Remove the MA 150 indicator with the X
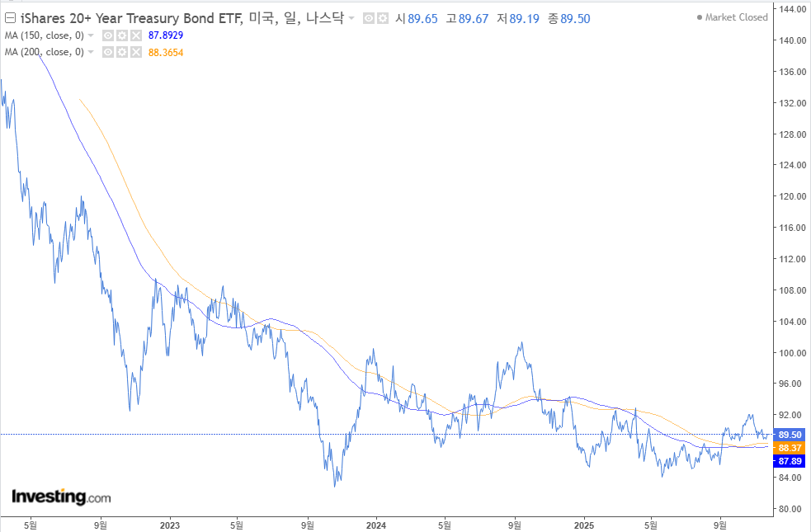Viewport: 811px width, 532px height. [135, 35]
